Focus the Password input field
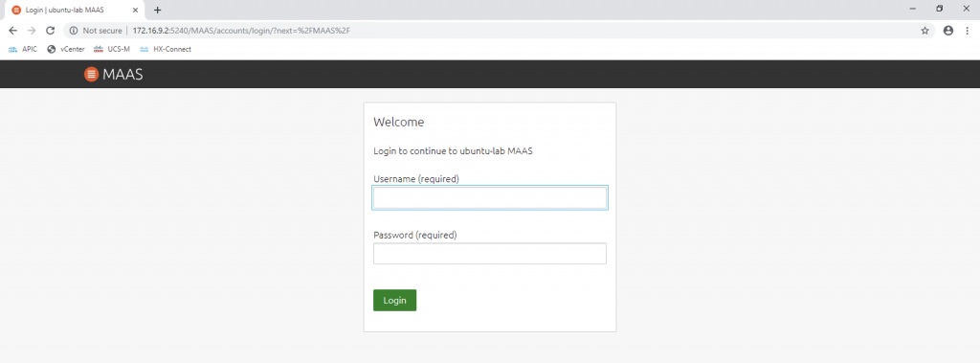The image size is (980, 363). coord(489,254)
